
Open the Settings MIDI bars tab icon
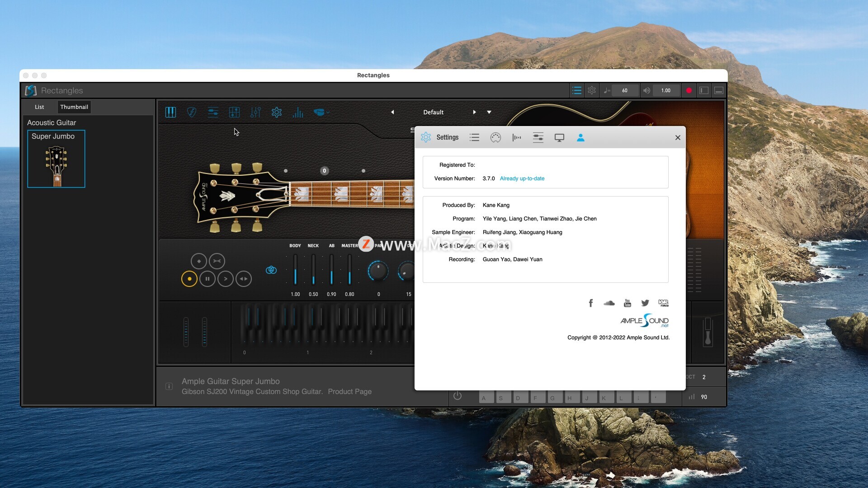tap(517, 137)
